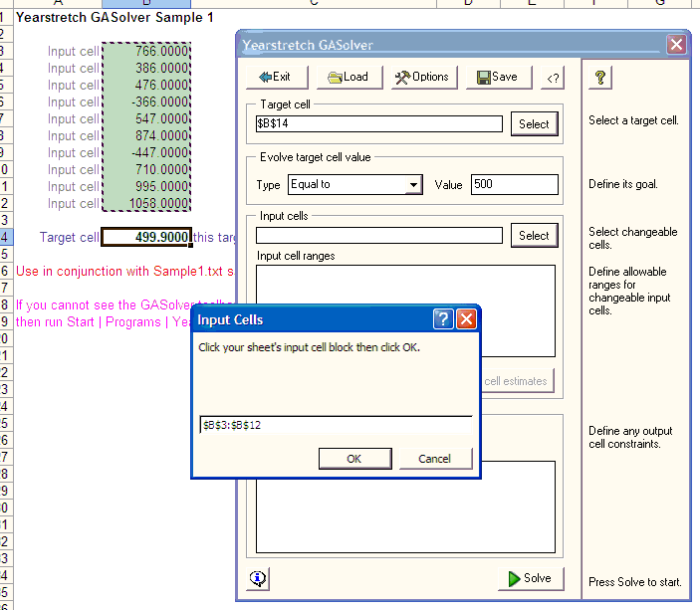Click Select next to the Input cells field
Image resolution: width=700 pixels, height=610 pixels.
tap(534, 236)
